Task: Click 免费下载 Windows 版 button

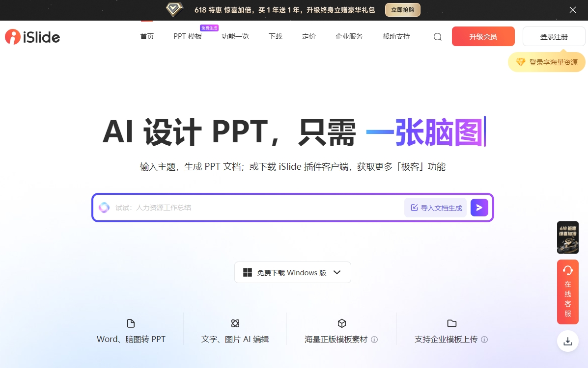Action: point(292,272)
